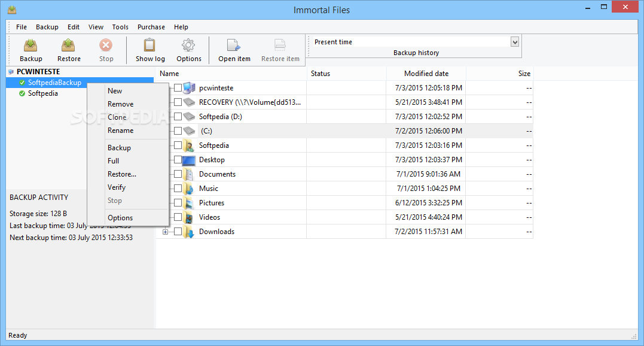Open the Options gear icon in toolbar
The width and height of the screenshot is (644, 346).
188,45
